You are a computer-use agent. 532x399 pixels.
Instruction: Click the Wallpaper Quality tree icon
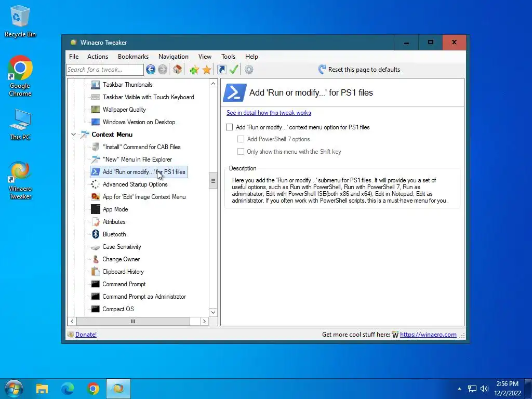coord(96,110)
